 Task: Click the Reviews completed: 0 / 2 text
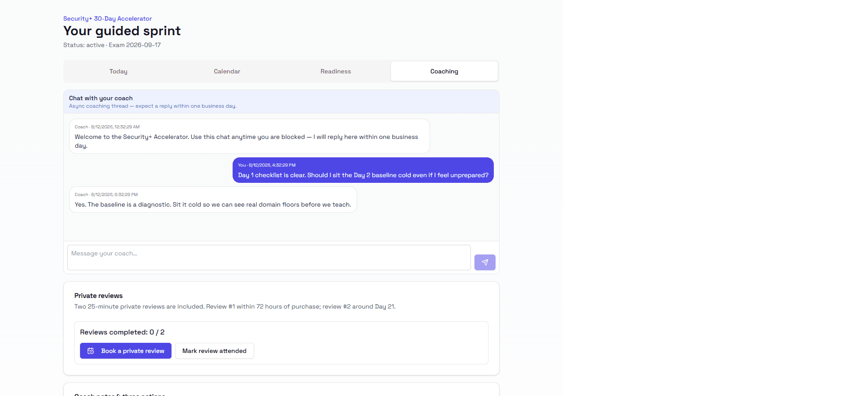tap(122, 332)
